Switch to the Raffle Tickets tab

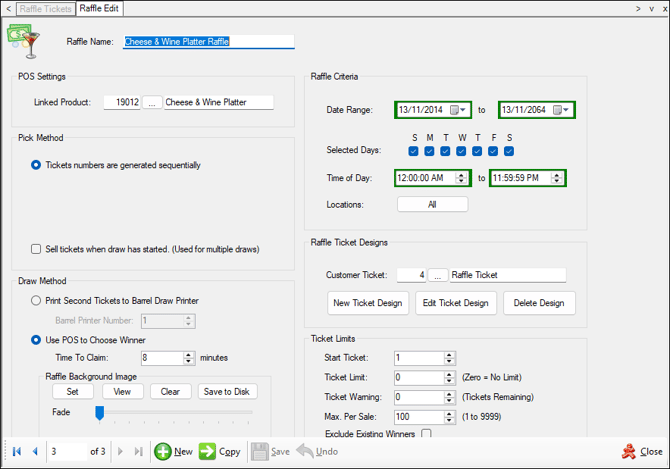coord(46,8)
